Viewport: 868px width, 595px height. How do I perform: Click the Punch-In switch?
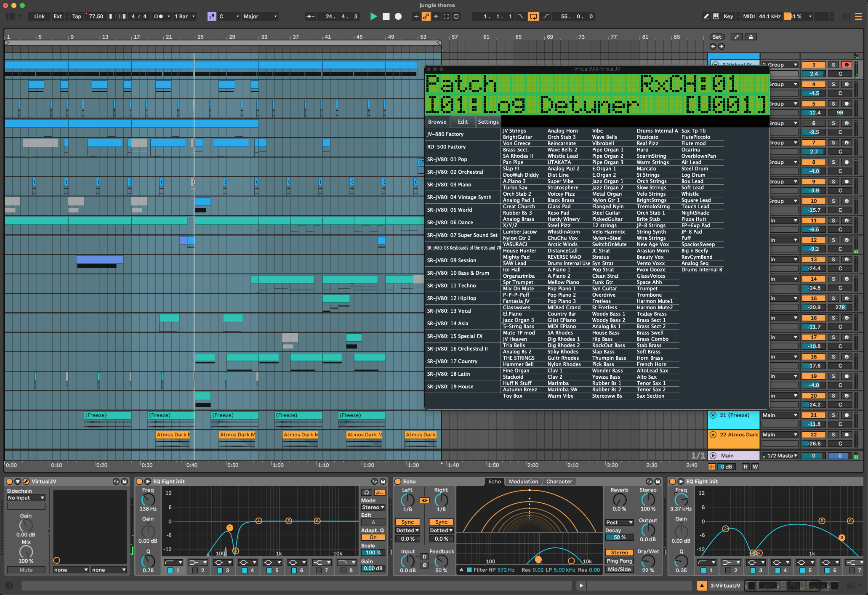pos(521,16)
